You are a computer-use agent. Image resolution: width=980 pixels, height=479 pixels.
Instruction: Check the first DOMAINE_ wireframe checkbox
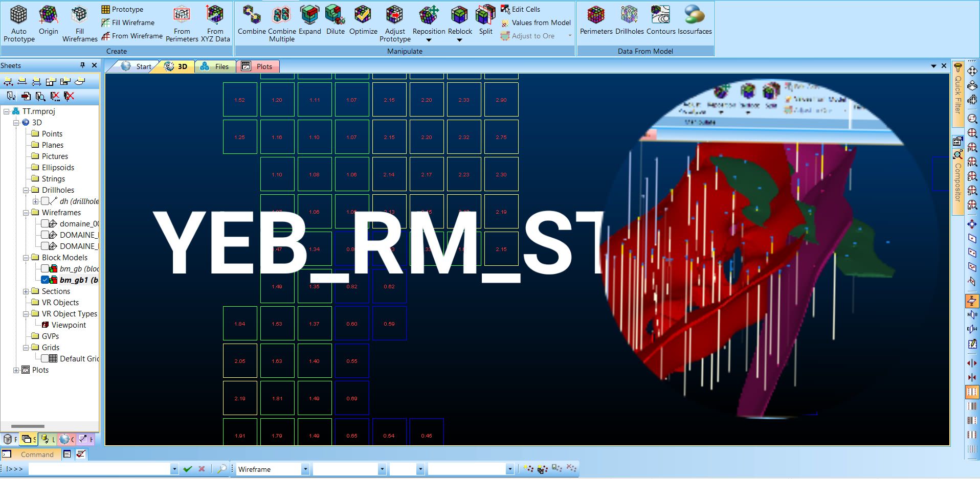pos(45,235)
